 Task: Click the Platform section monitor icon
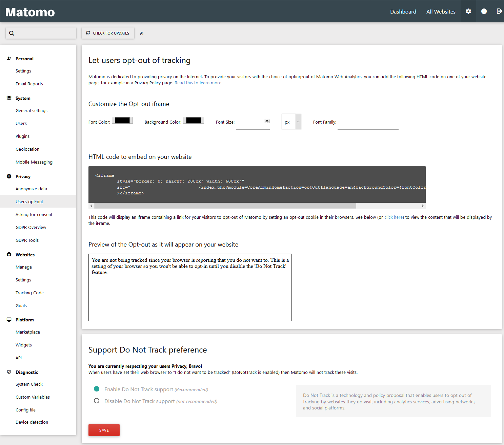click(x=9, y=320)
